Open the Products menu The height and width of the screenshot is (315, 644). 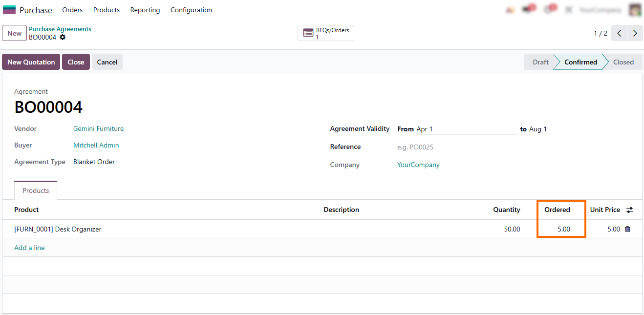click(x=107, y=10)
